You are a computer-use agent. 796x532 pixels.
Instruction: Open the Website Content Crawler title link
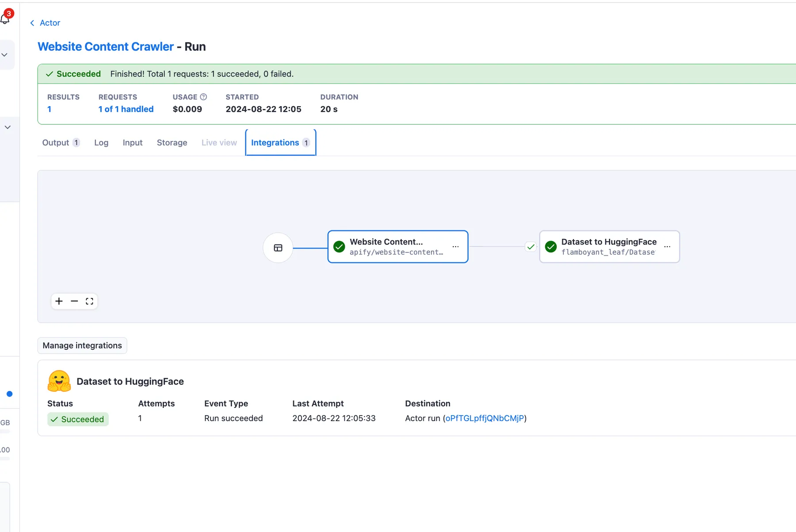pos(106,47)
